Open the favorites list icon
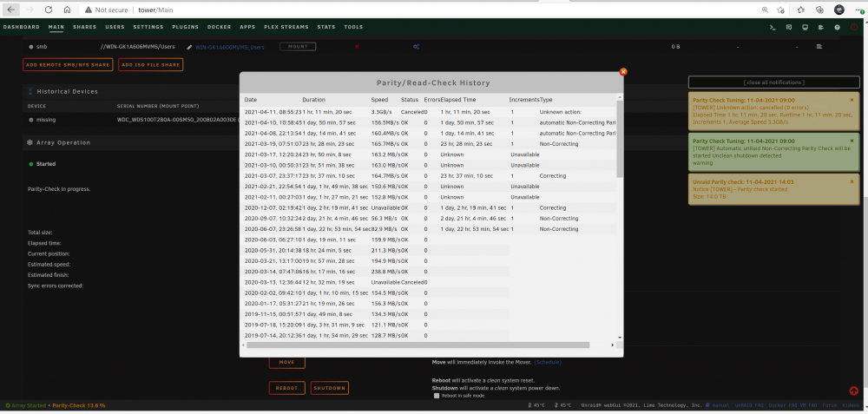Image resolution: width=868 pixels, height=414 pixels. pos(801,10)
